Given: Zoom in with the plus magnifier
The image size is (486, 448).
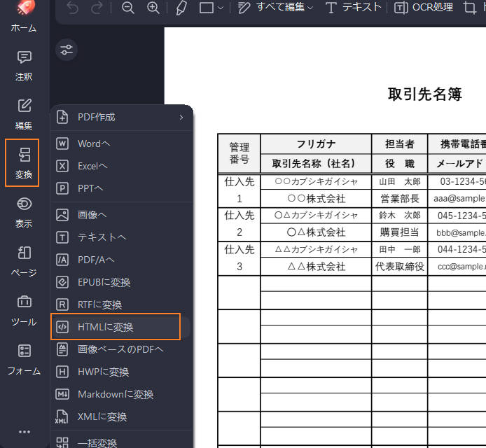Looking at the screenshot, I should [153, 8].
